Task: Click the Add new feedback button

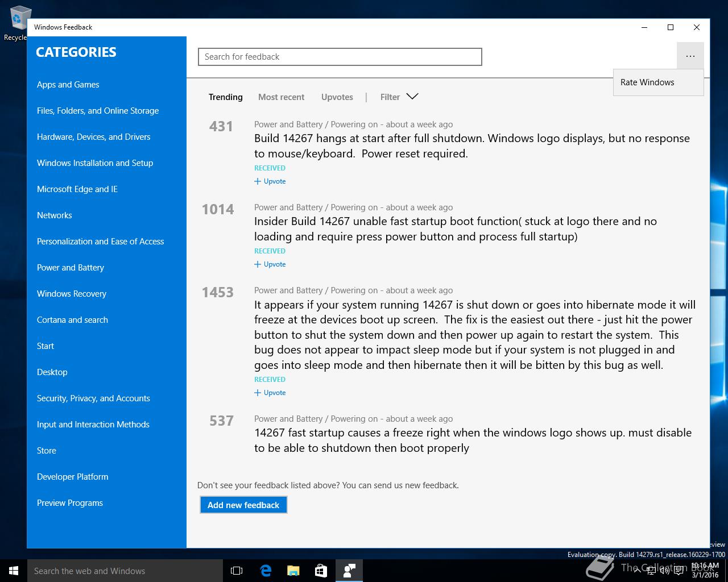Action: (243, 505)
